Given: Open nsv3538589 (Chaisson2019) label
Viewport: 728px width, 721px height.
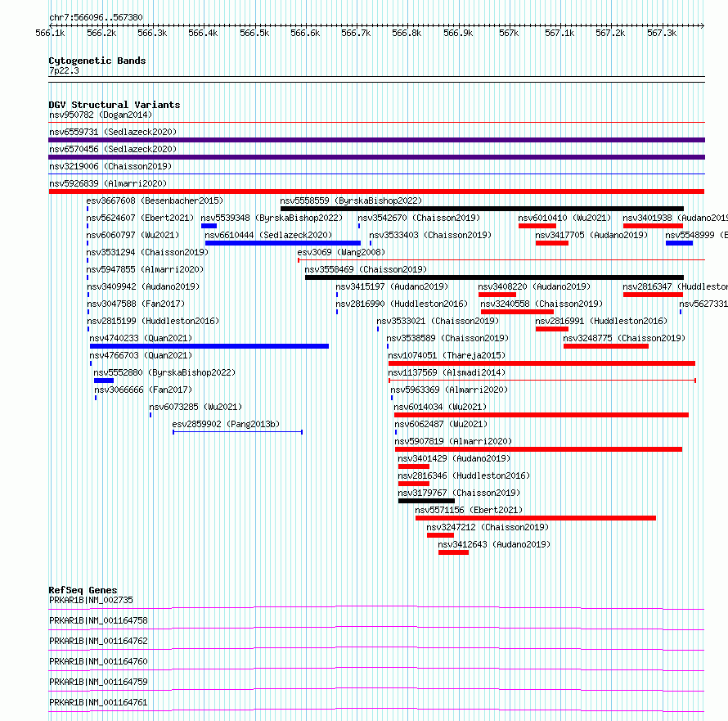Looking at the screenshot, I should 447,338.
